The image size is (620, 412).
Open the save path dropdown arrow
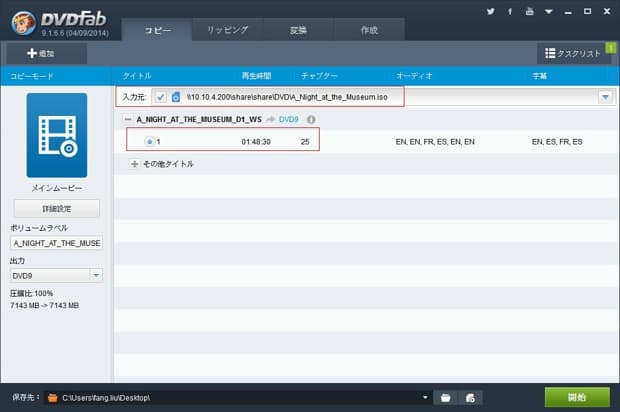pos(426,397)
